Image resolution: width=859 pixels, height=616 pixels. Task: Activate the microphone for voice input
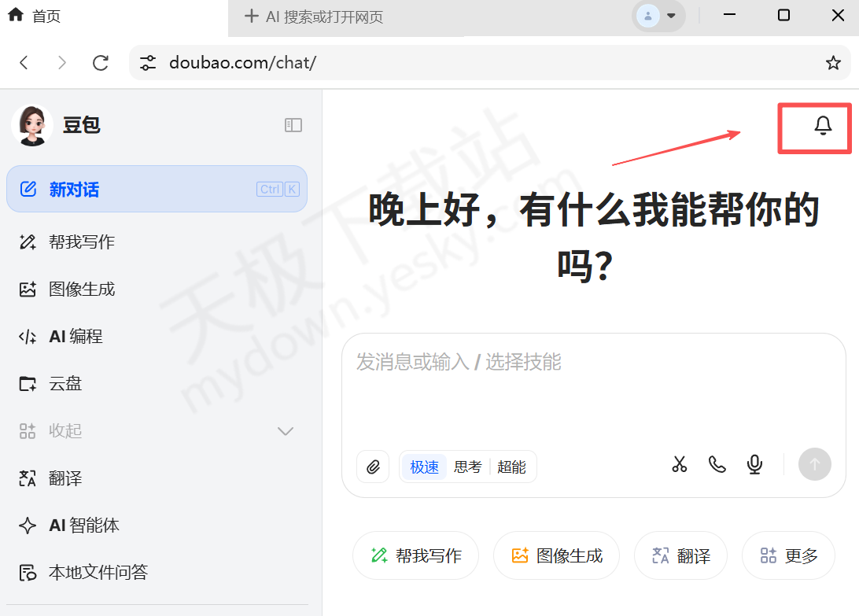tap(754, 464)
